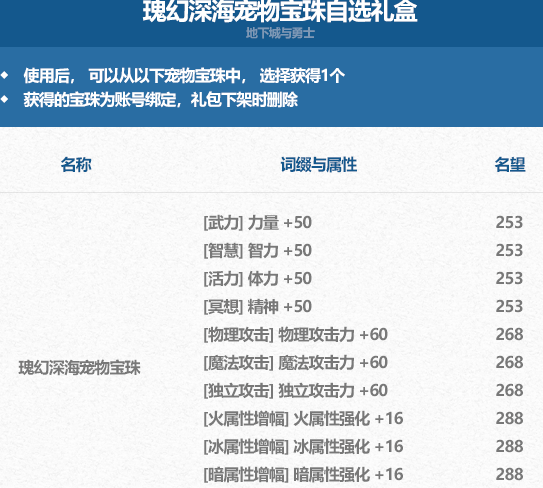Select the row [冰属性增幅] 冰属性强化 +16

(303, 447)
